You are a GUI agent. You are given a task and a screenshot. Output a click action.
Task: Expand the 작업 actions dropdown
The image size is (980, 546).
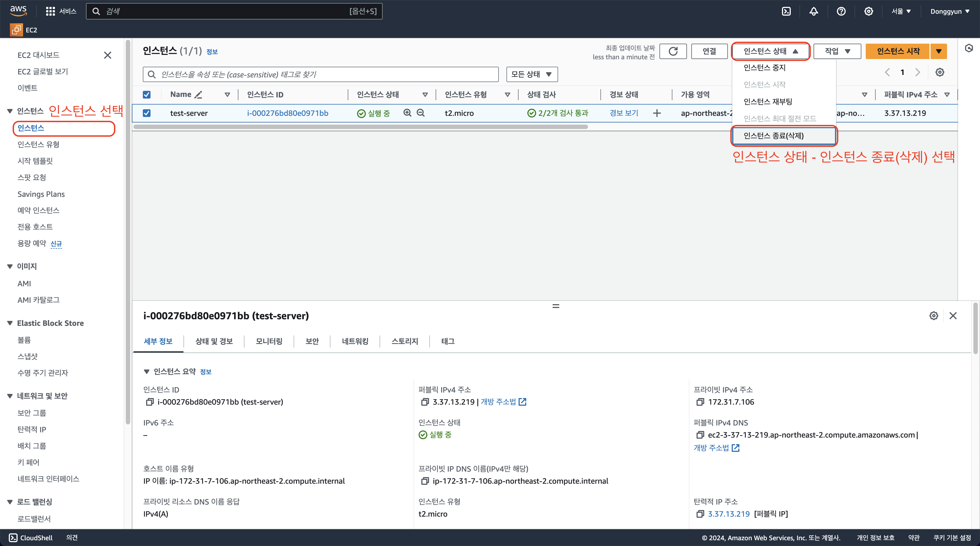[837, 51]
